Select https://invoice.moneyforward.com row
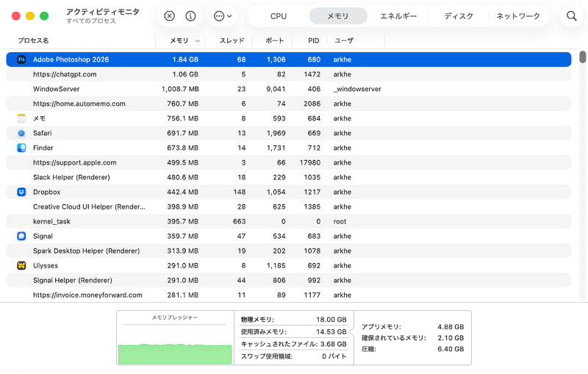 coord(289,295)
